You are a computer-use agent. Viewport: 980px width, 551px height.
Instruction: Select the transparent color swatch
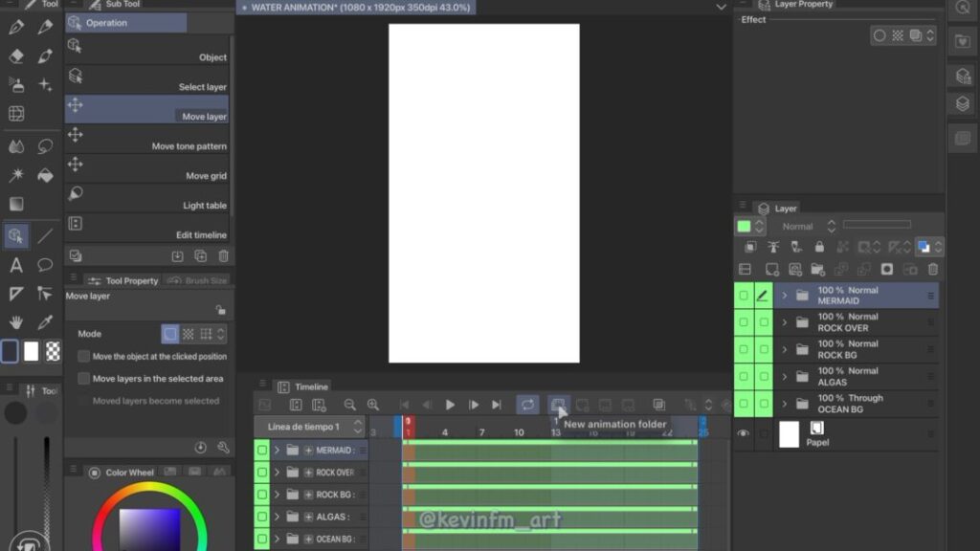tap(54, 352)
